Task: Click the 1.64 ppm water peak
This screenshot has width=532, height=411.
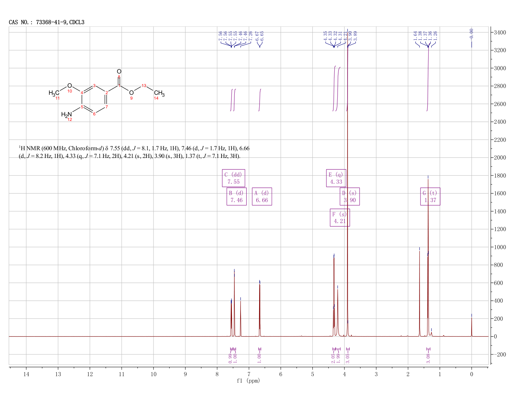Action: [x=419, y=293]
